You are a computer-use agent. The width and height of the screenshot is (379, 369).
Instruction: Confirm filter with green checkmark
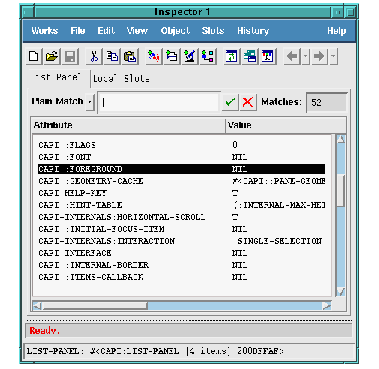pyautogui.click(x=230, y=102)
